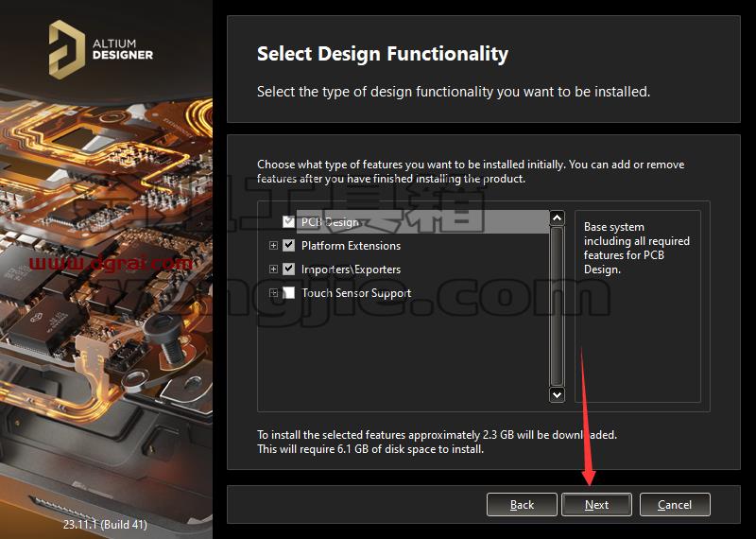This screenshot has height=539, width=756.
Task: Abort setup with the Cancel button
Action: point(675,505)
